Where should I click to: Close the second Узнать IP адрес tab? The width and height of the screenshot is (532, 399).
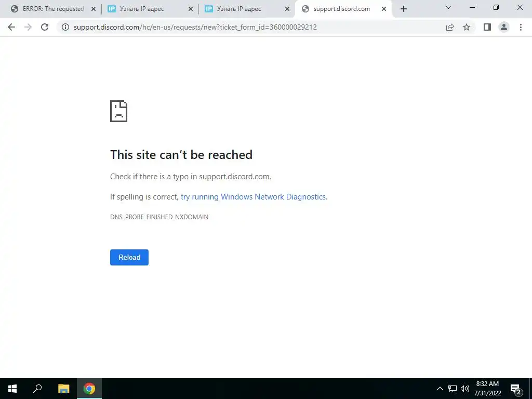pos(287,9)
